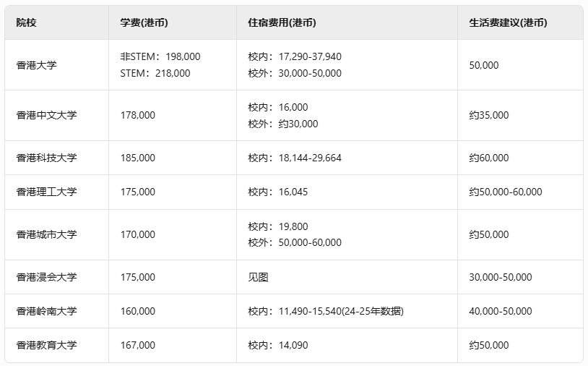Screen dimensions: 588x366
Task: Click 校内:18,144-29,664 housing text
Action: 295,158
